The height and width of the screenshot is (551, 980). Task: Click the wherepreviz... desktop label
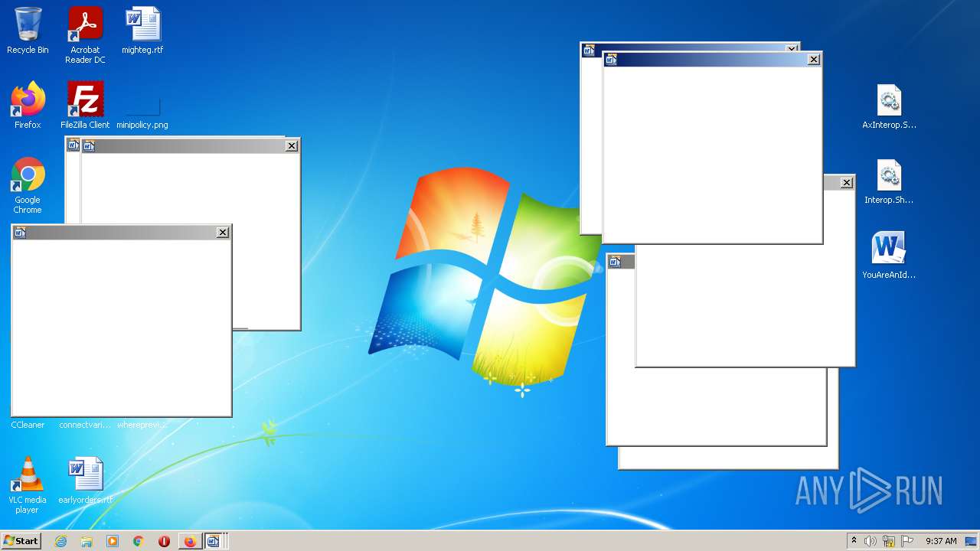pos(142,425)
